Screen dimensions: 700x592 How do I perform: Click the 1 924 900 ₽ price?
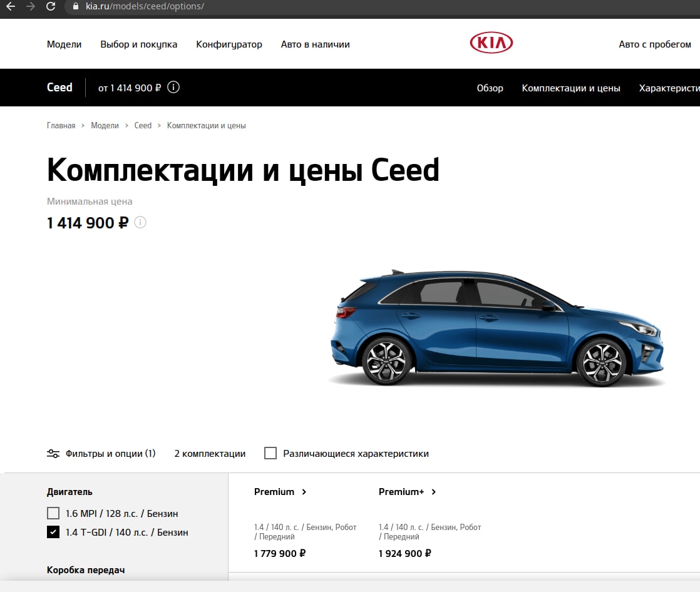(x=405, y=554)
